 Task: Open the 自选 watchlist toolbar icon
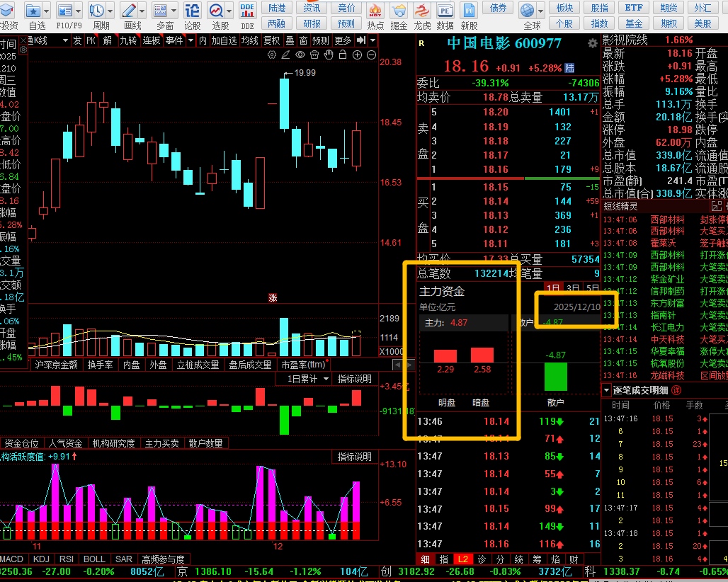[x=33, y=10]
